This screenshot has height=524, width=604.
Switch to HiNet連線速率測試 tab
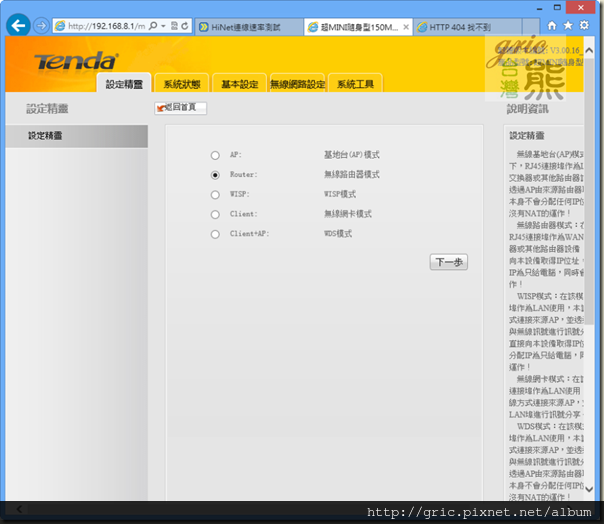249,27
